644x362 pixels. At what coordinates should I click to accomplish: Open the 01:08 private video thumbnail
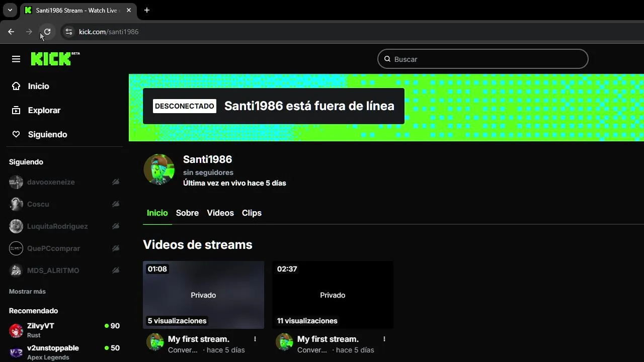(203, 295)
